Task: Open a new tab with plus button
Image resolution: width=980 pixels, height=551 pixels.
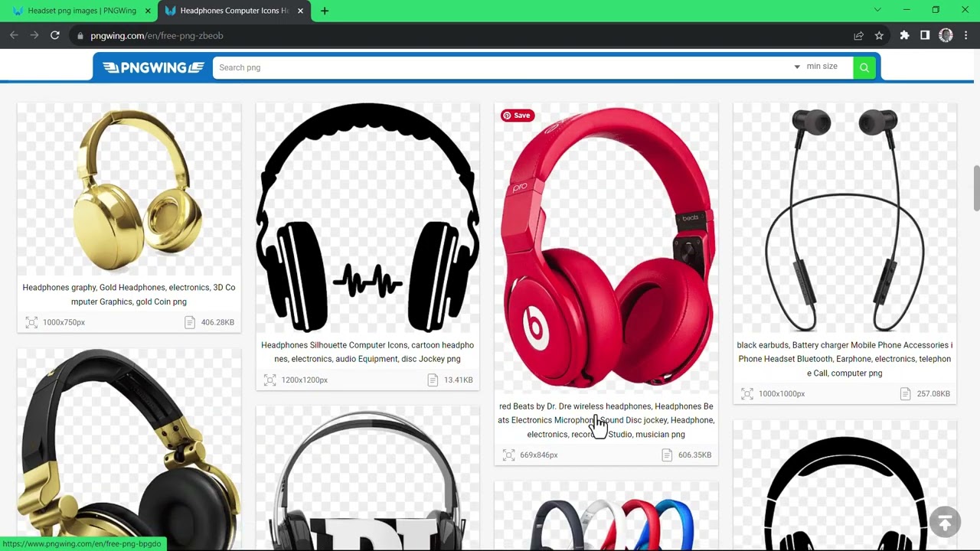Action: [x=325, y=11]
